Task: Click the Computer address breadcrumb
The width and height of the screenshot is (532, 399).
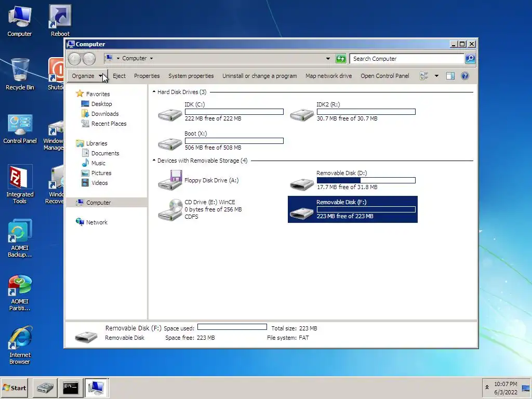Action: coord(135,58)
